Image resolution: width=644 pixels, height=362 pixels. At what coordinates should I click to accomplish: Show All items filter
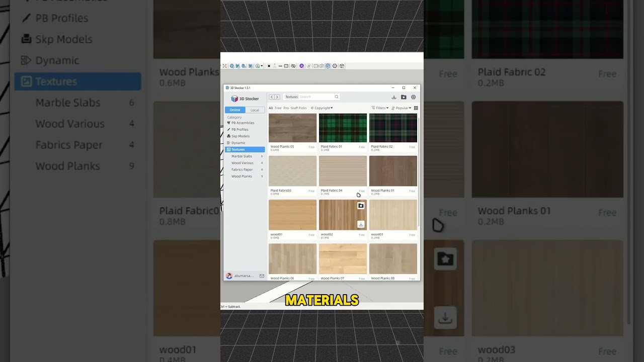271,108
